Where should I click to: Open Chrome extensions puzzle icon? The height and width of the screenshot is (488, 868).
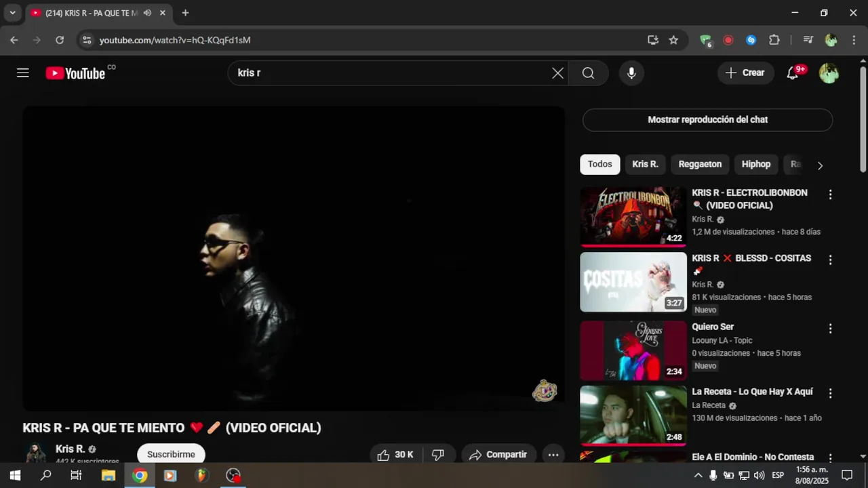pyautogui.click(x=774, y=40)
